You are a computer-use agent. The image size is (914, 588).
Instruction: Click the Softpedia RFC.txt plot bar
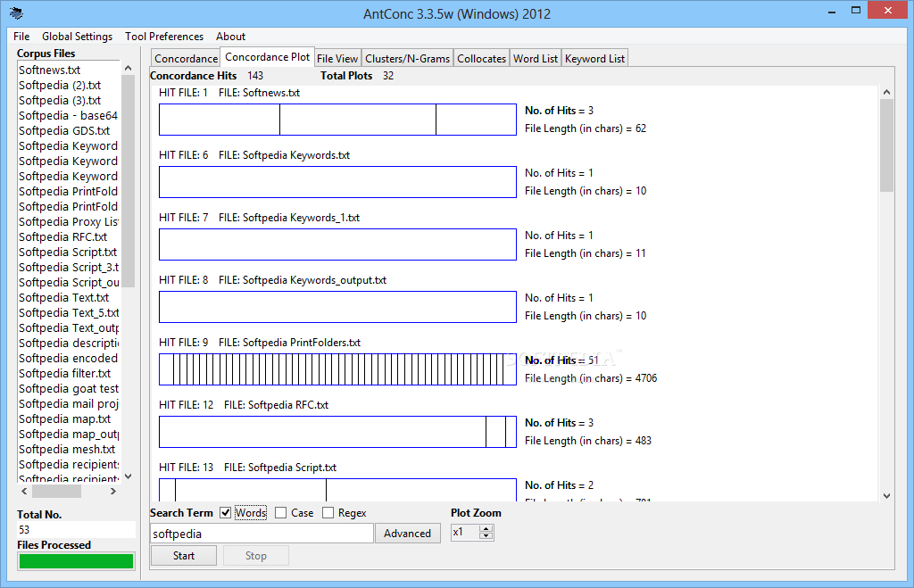click(x=337, y=432)
